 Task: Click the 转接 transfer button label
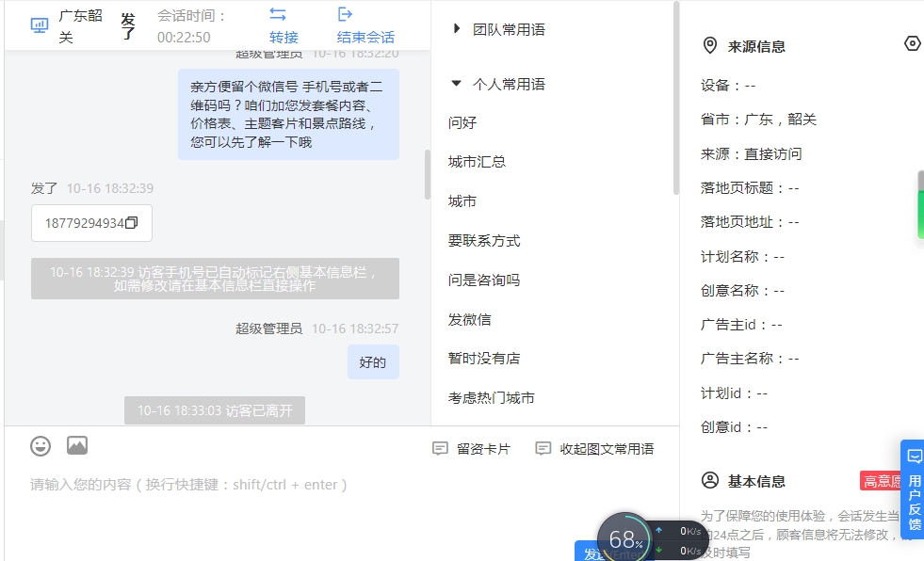pos(284,37)
